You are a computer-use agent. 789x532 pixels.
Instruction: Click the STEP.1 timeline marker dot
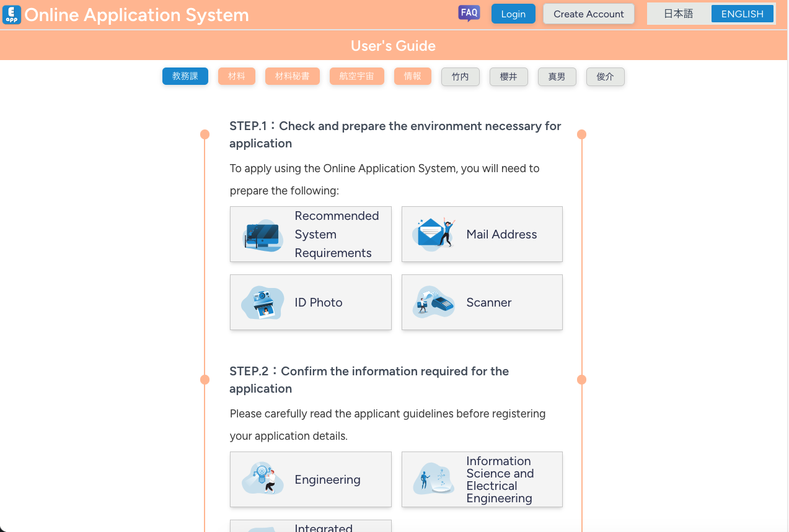click(x=205, y=134)
